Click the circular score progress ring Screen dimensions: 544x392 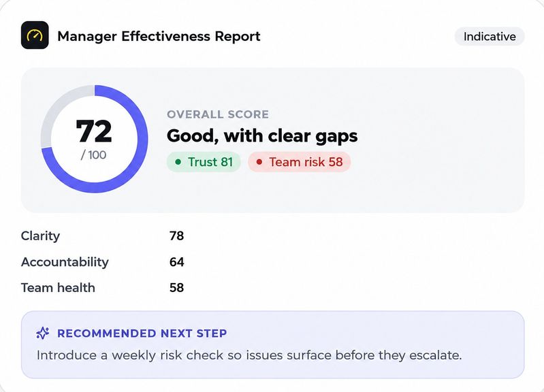point(95,139)
